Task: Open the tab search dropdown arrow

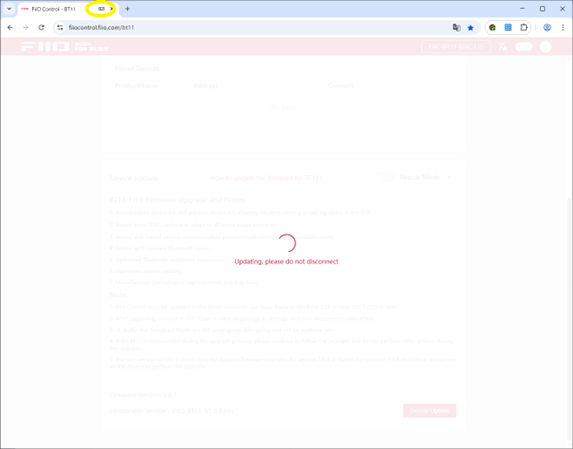Action: [x=9, y=9]
